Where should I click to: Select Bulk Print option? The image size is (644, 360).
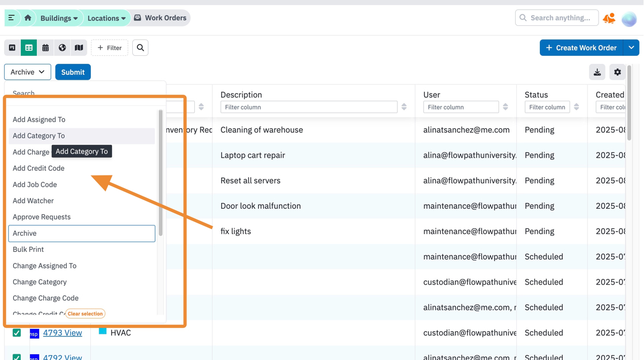pos(82,250)
